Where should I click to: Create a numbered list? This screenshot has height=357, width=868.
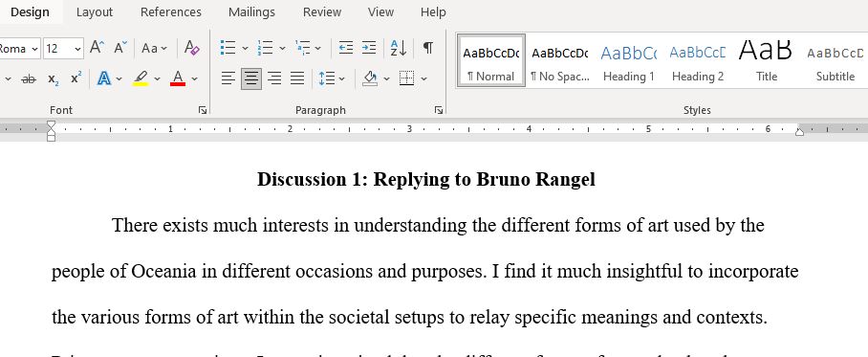pos(265,48)
